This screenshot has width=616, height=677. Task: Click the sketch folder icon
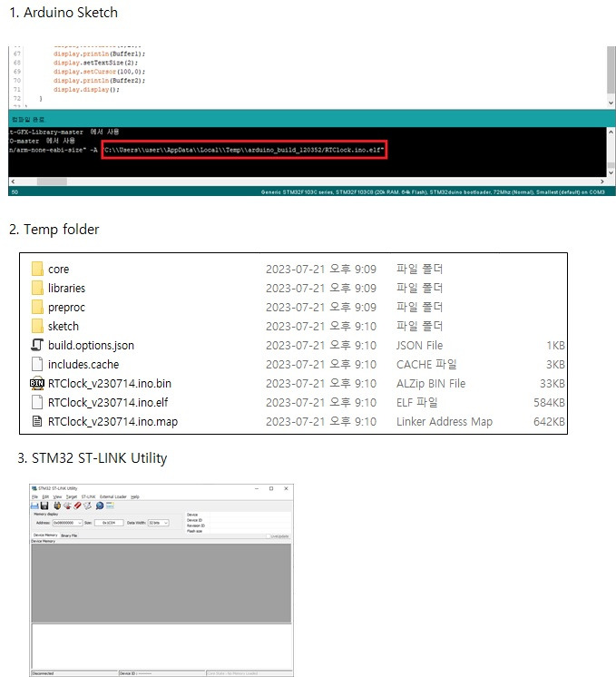(37, 326)
